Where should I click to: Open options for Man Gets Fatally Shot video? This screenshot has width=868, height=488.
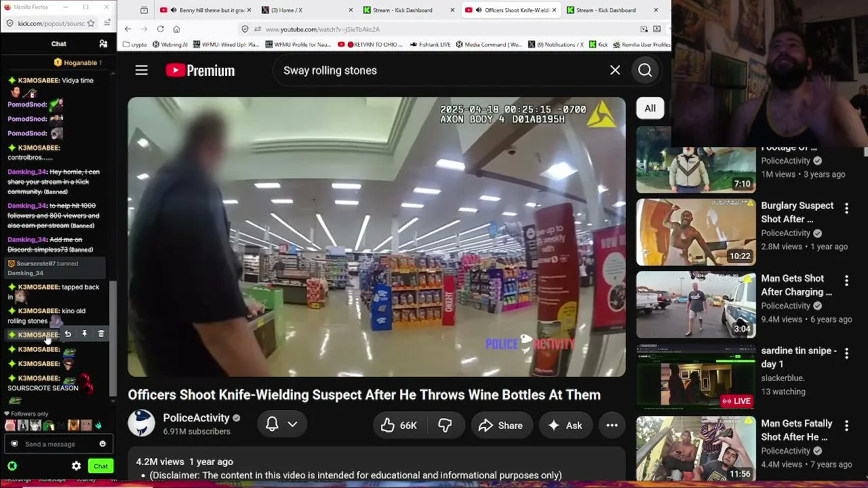pyautogui.click(x=846, y=426)
